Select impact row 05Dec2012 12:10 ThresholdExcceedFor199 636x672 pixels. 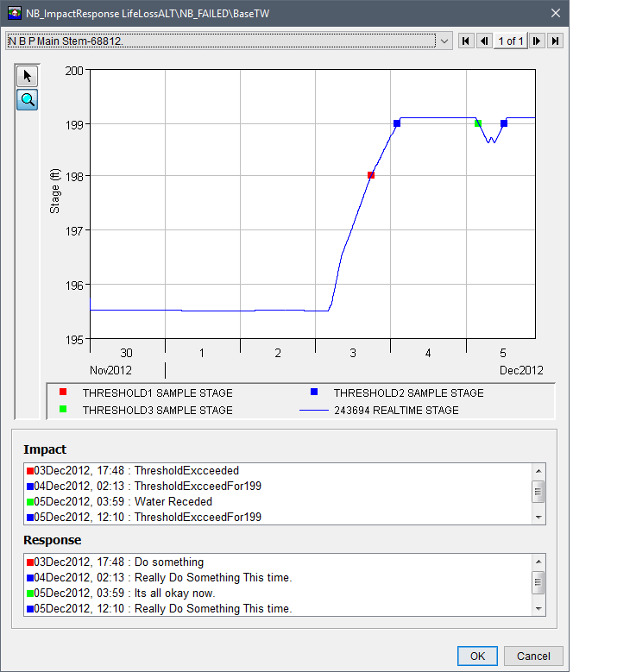(279, 517)
